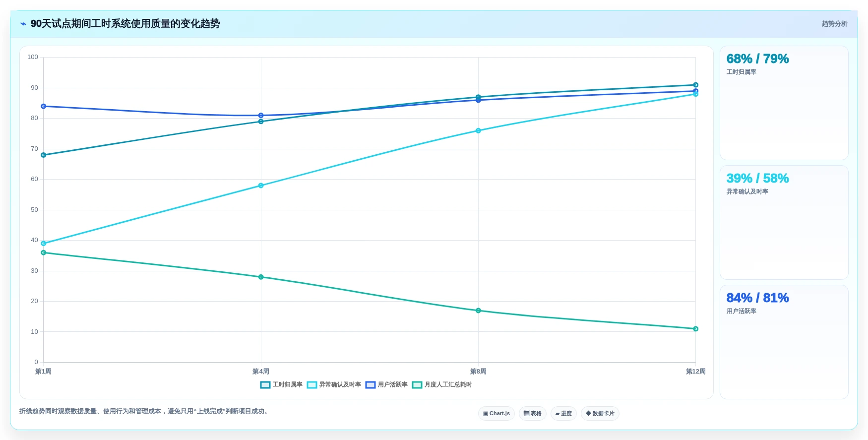868x440 pixels.
Task: Click the 用户活跃率 legend label
Action: point(393,385)
